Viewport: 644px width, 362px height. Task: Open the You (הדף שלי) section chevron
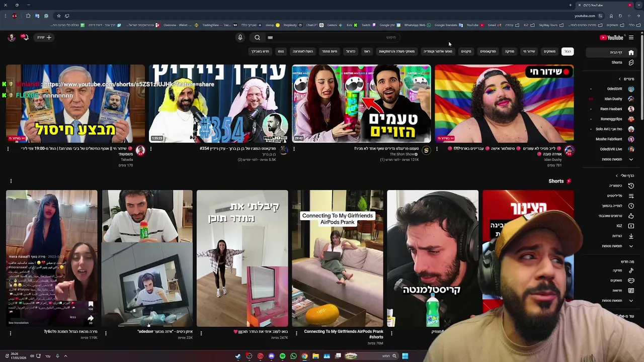(x=617, y=175)
